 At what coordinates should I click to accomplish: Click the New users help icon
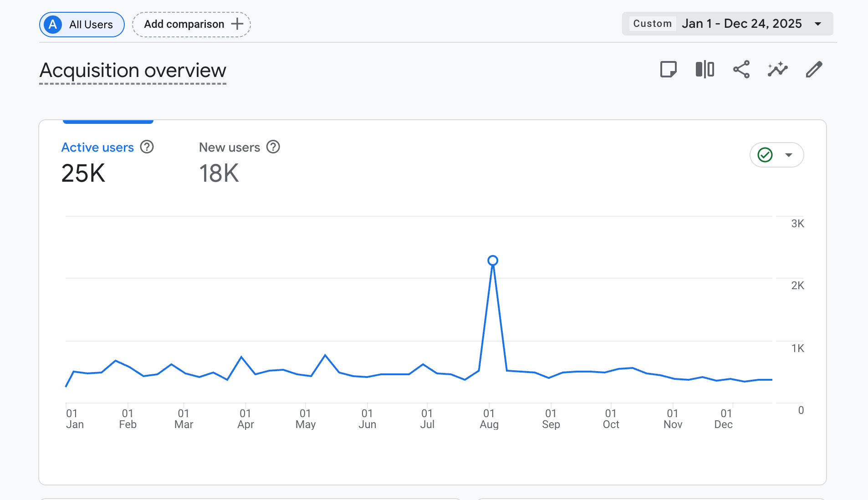point(273,147)
